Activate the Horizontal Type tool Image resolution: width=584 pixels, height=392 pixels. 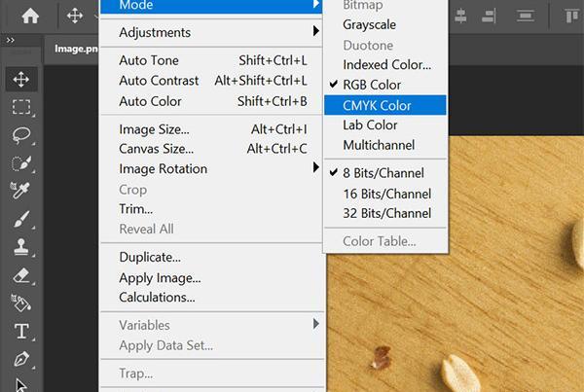point(21,331)
